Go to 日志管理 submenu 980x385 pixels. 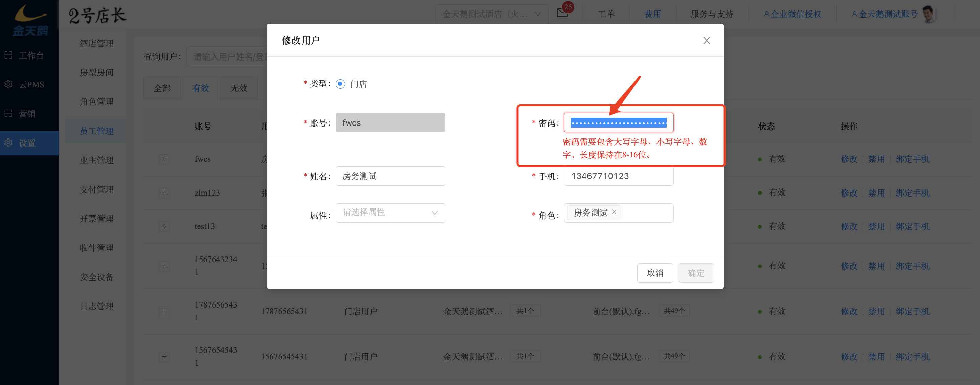(96, 306)
